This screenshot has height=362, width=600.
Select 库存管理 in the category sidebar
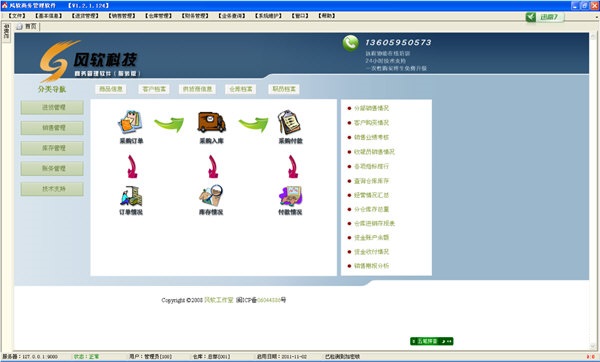point(52,148)
